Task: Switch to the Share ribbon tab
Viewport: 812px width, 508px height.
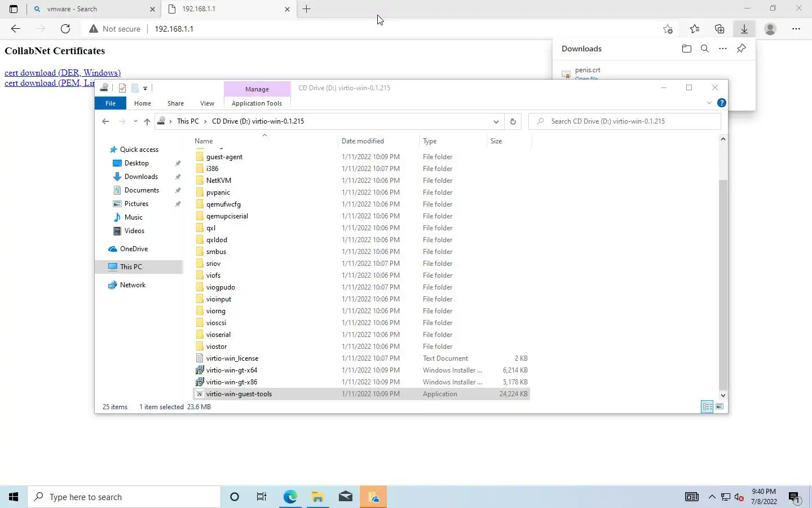Action: click(x=175, y=103)
